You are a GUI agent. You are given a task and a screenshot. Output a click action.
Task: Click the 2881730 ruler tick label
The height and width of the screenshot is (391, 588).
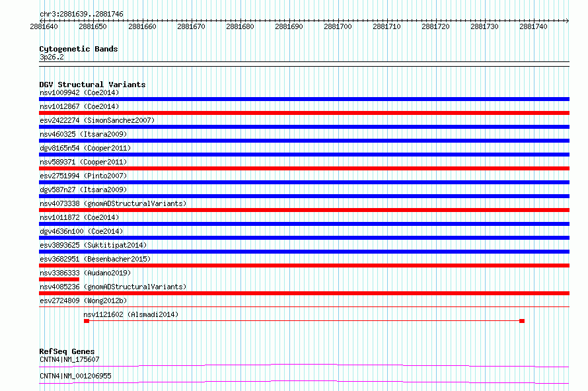coord(484,26)
